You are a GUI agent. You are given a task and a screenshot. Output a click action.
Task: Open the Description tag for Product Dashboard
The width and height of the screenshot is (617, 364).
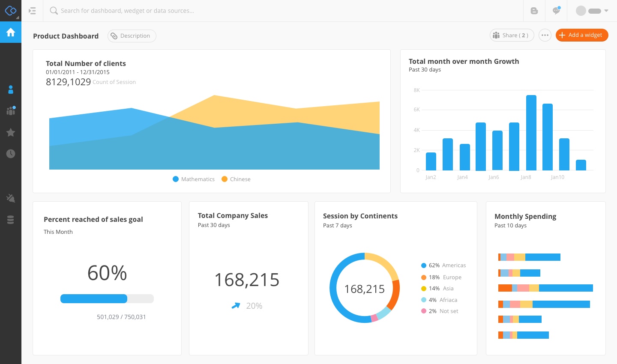click(132, 36)
